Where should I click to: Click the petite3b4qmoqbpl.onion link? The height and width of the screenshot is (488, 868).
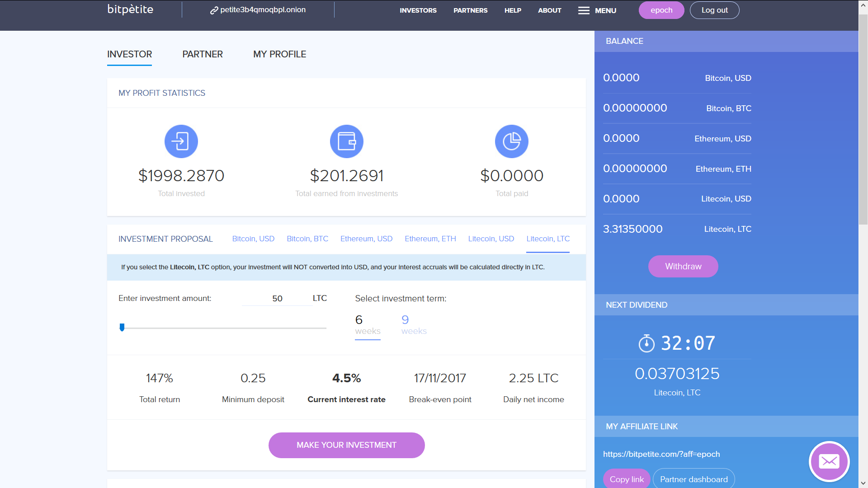tap(263, 10)
